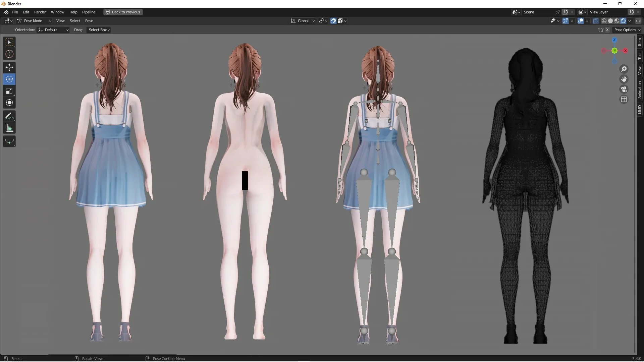Toggle X-Ray mode in the header

point(596,20)
